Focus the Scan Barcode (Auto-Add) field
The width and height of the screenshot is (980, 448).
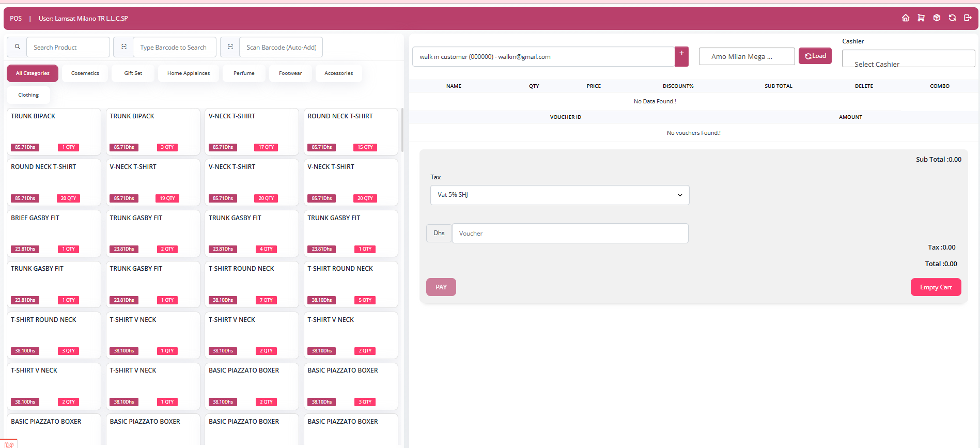pyautogui.click(x=281, y=47)
